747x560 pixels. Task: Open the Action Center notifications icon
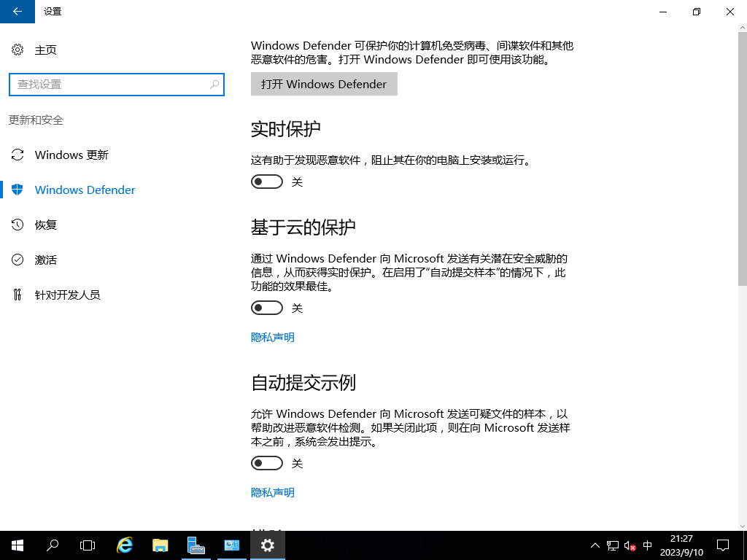coord(723,545)
